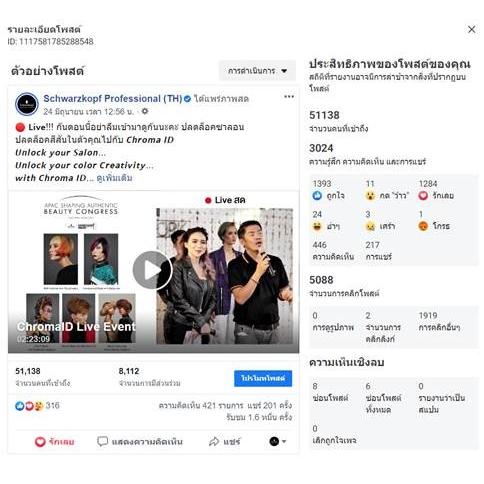484x484 pixels.
Task: Expand the การดำเนินการ actions dropdown
Action: point(257,71)
